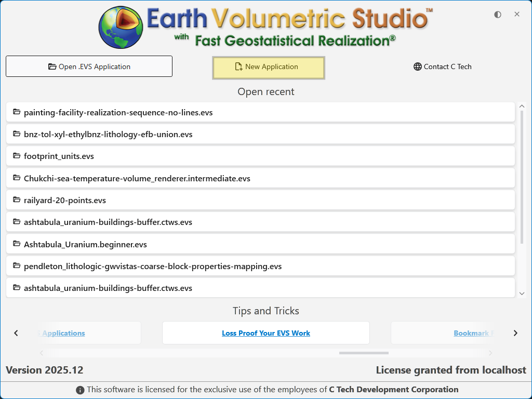Open painting-facility-realization-sequence-no-lines.evs

pyautogui.click(x=118, y=112)
